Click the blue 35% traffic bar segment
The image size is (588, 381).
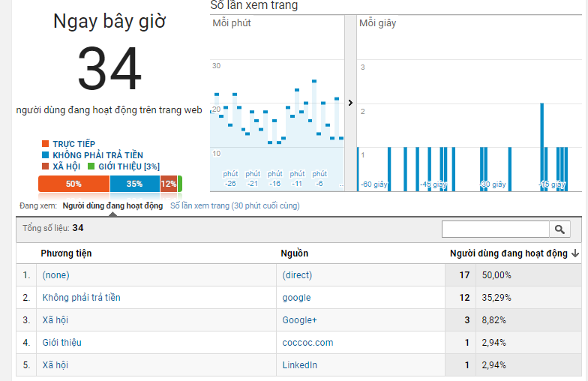click(135, 184)
